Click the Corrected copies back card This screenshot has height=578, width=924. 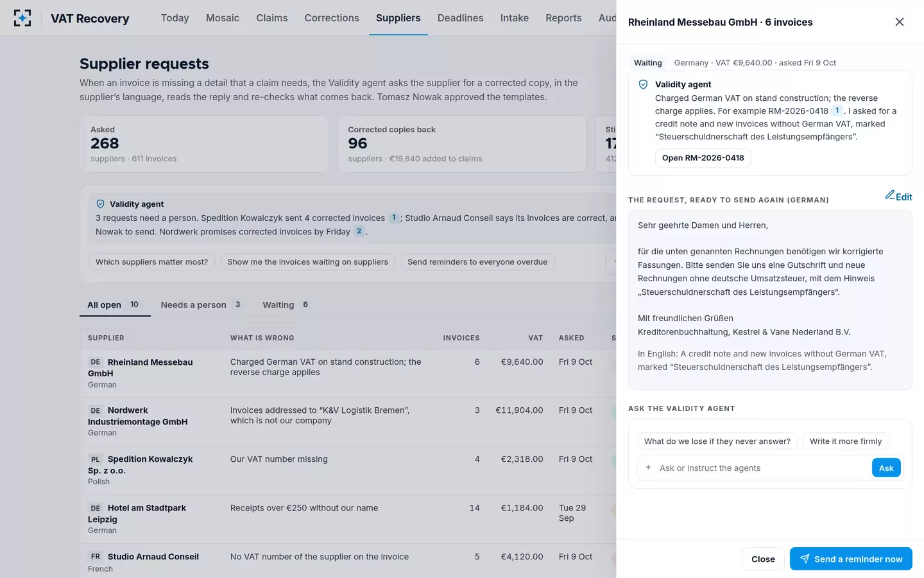[x=462, y=144]
